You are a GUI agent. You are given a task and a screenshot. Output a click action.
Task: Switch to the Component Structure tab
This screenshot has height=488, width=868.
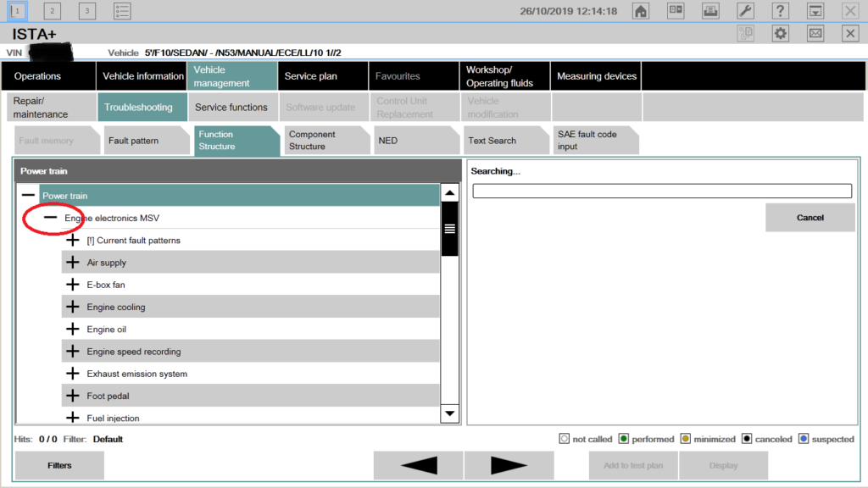320,141
